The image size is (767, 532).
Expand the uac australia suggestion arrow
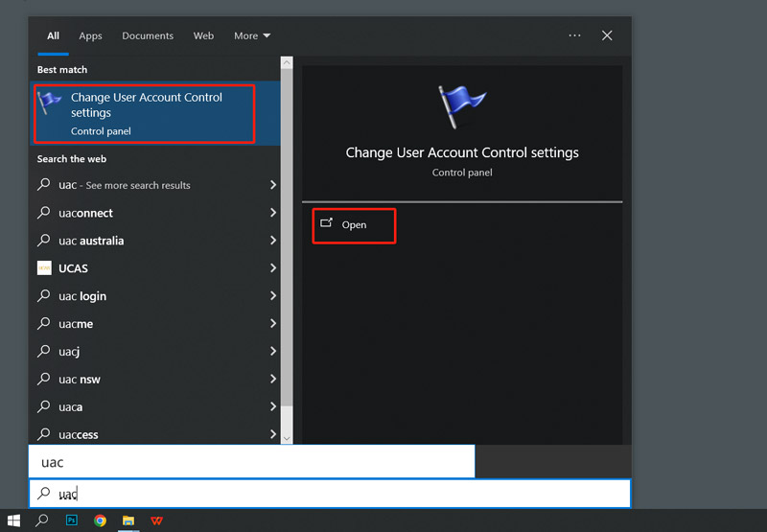tap(272, 241)
